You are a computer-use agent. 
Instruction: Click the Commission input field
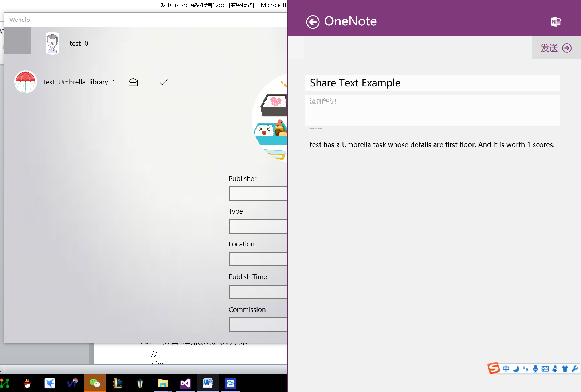258,325
